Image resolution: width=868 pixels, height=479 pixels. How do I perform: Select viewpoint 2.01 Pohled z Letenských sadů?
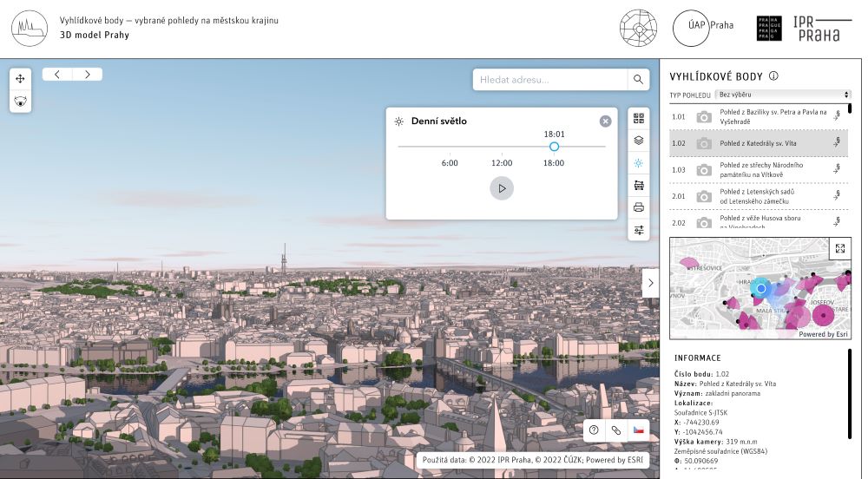pyautogui.click(x=757, y=196)
